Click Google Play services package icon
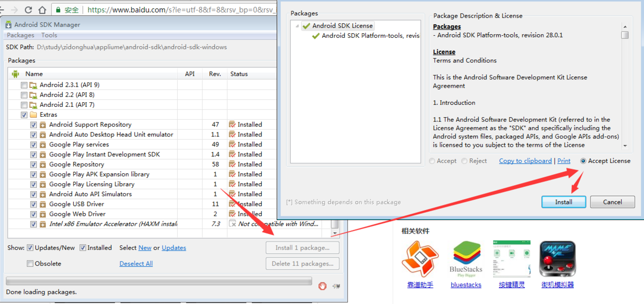The image size is (644, 304). click(43, 145)
